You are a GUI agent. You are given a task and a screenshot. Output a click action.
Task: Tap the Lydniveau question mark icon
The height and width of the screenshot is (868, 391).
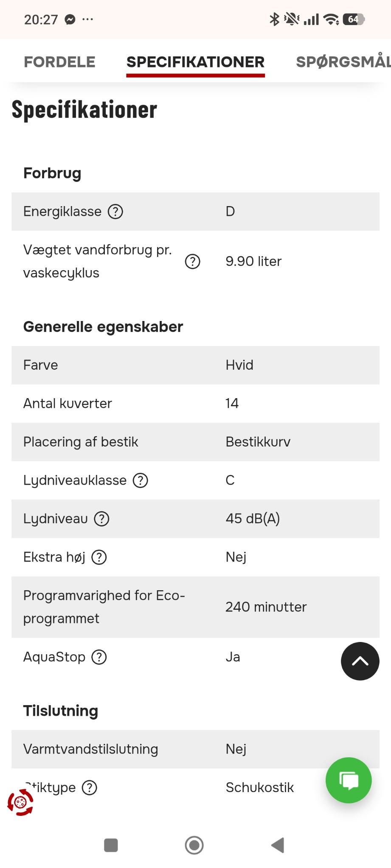tap(101, 519)
